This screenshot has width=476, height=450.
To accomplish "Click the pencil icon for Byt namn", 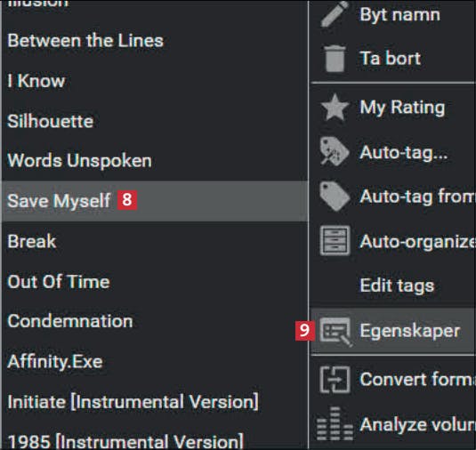I will point(335,14).
